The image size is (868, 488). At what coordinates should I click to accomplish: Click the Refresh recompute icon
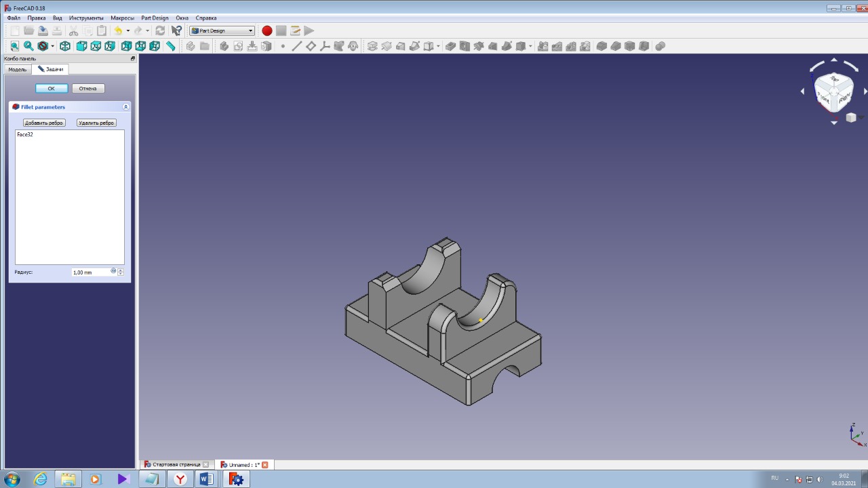pos(160,30)
